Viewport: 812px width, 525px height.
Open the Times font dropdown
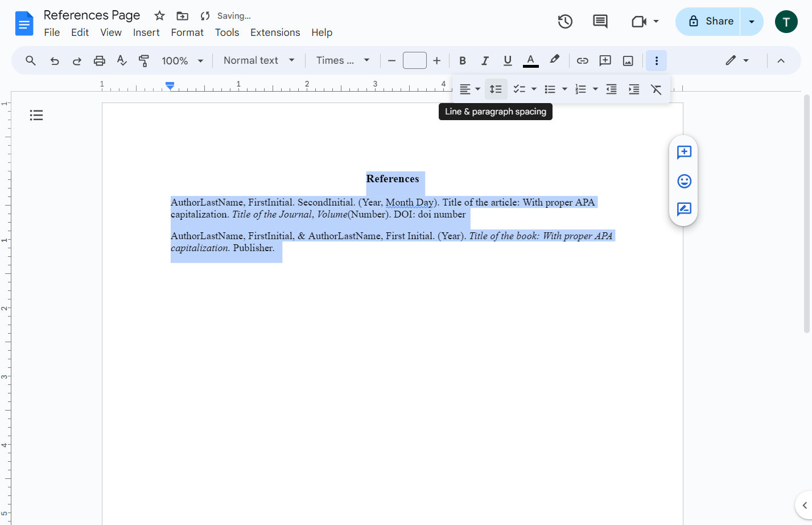(x=343, y=60)
